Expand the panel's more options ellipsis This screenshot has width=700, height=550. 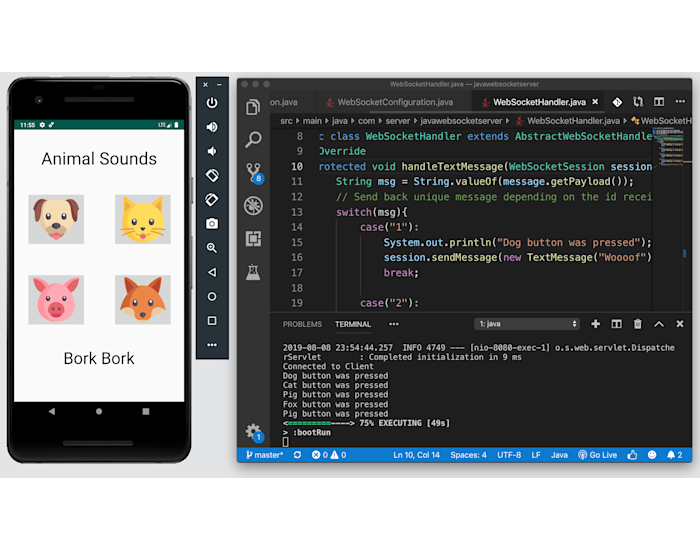(394, 324)
